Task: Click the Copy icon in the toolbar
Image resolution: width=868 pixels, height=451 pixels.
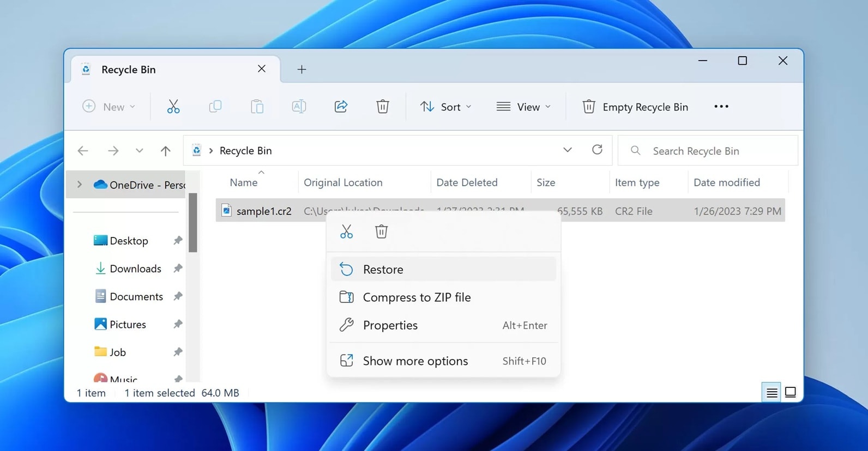Action: (215, 107)
